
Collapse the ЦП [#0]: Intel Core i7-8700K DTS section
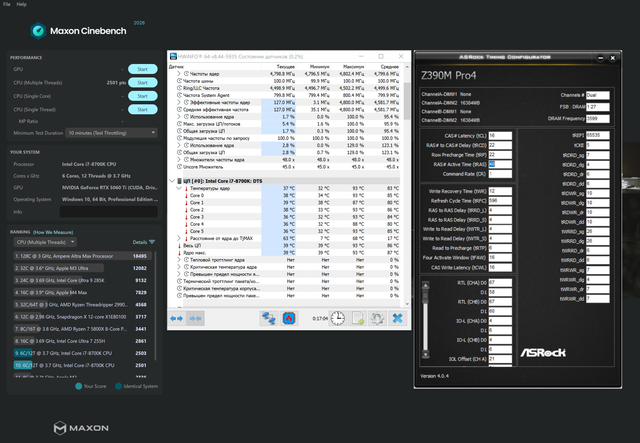(x=172, y=181)
